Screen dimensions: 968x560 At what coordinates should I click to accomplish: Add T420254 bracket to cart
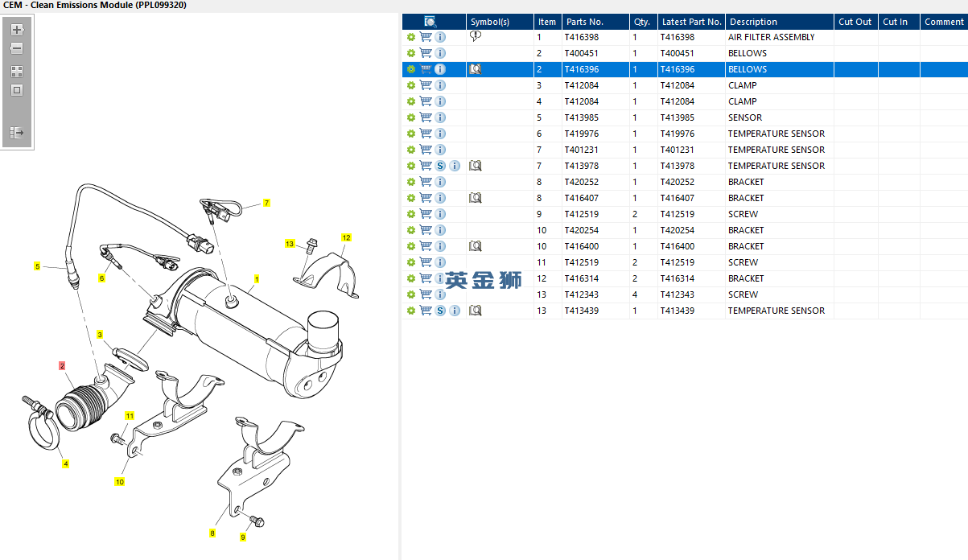tap(426, 230)
